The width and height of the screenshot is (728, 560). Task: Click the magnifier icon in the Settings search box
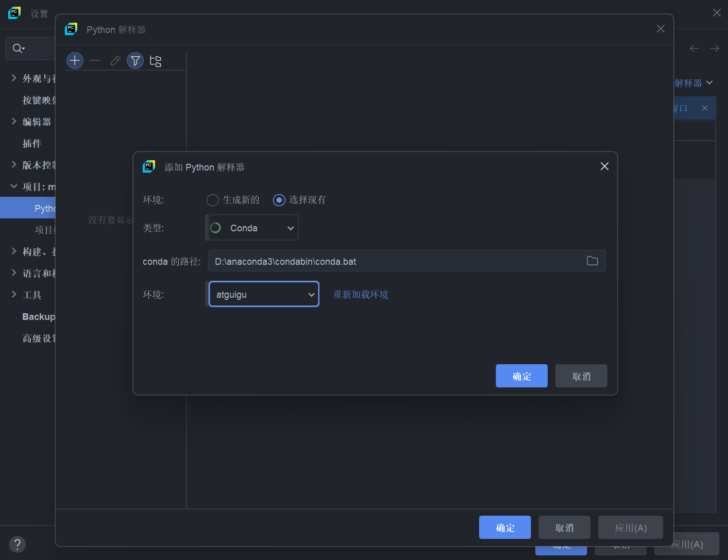[19, 48]
